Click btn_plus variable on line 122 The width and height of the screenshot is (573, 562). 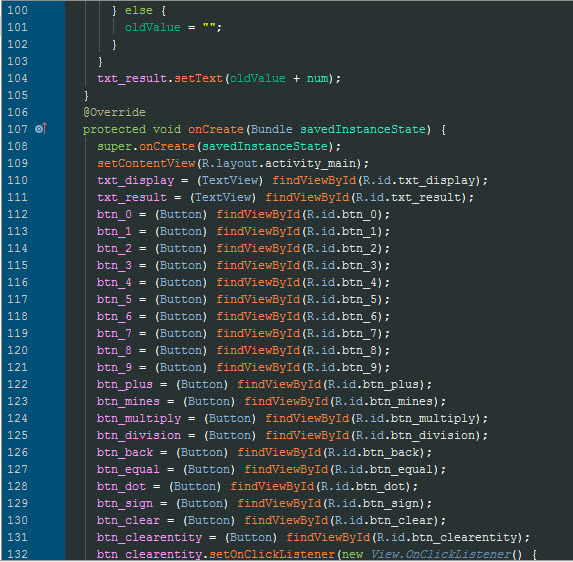point(125,384)
